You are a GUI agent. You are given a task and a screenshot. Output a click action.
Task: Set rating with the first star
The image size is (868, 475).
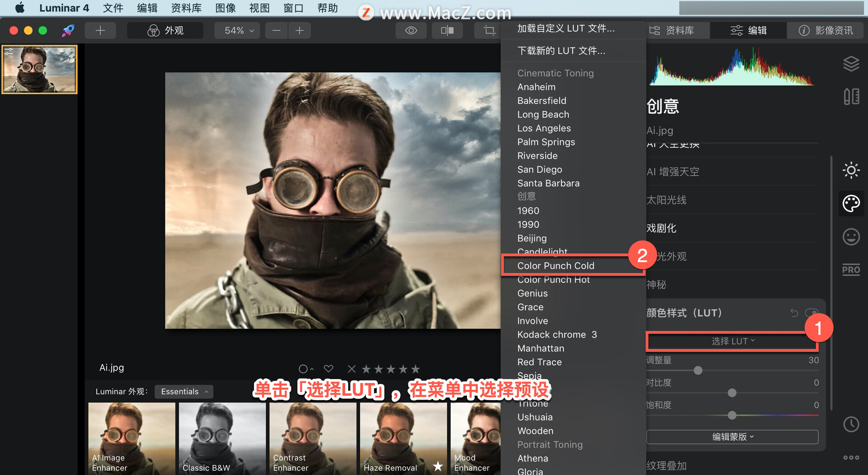pos(366,369)
